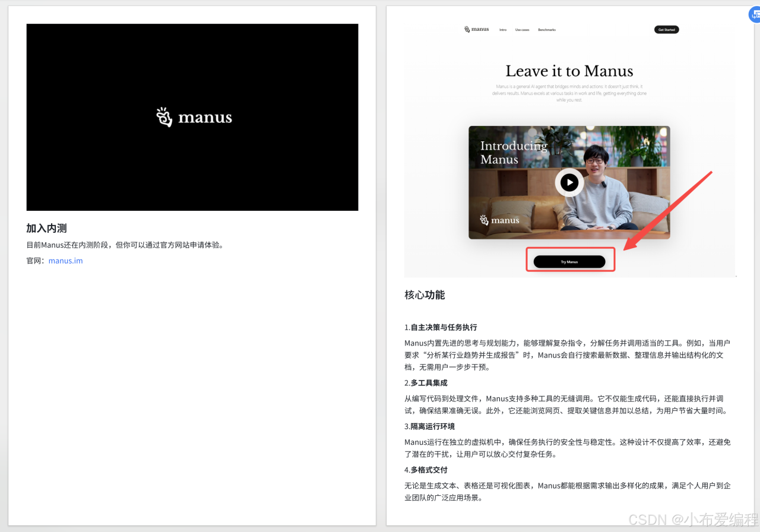Click the Try Manus button
This screenshot has width=760, height=532.
[x=569, y=262]
